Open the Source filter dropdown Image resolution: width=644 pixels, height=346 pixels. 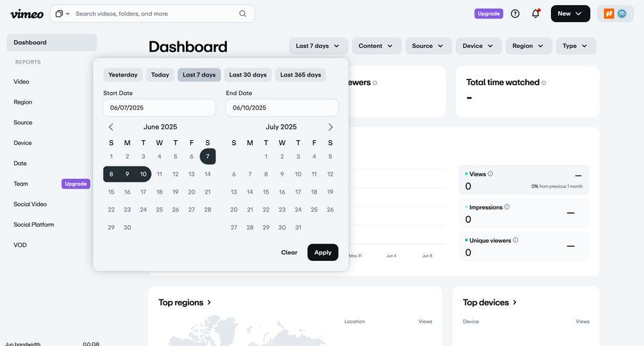click(x=429, y=46)
